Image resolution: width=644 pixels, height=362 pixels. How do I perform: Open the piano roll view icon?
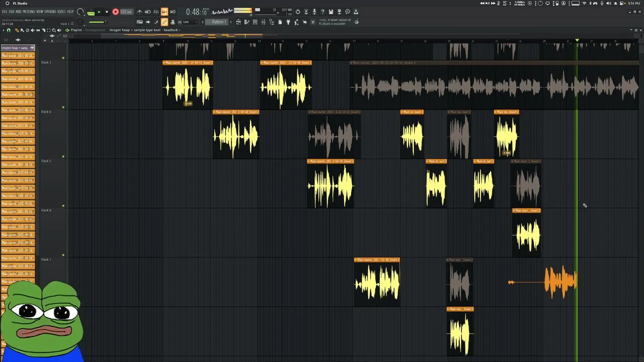247,22
